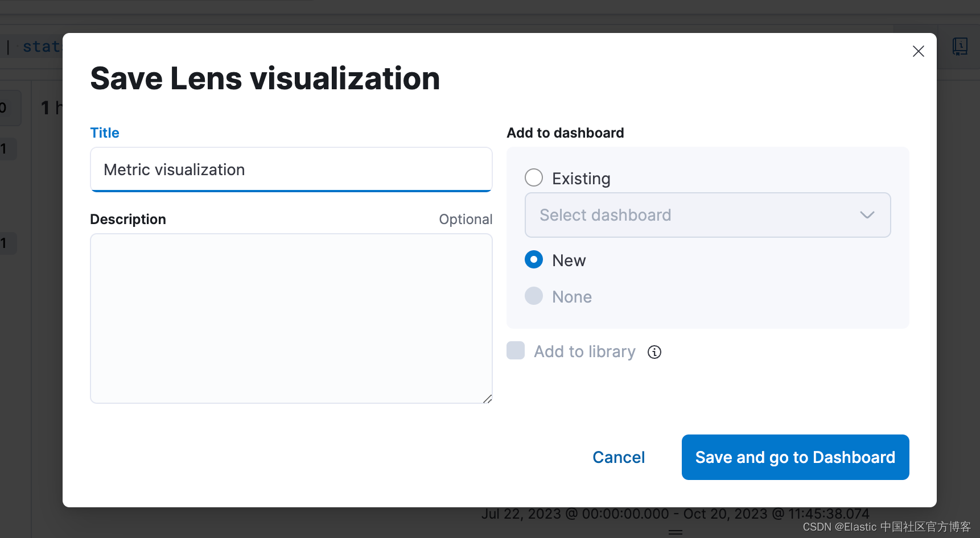This screenshot has width=980, height=538.
Task: Click the horizontal drag handle at bottom edge
Action: (x=676, y=532)
